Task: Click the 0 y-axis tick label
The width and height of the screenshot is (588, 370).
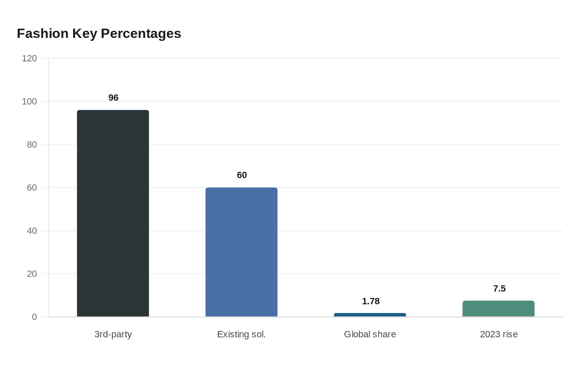Action: [x=34, y=317]
